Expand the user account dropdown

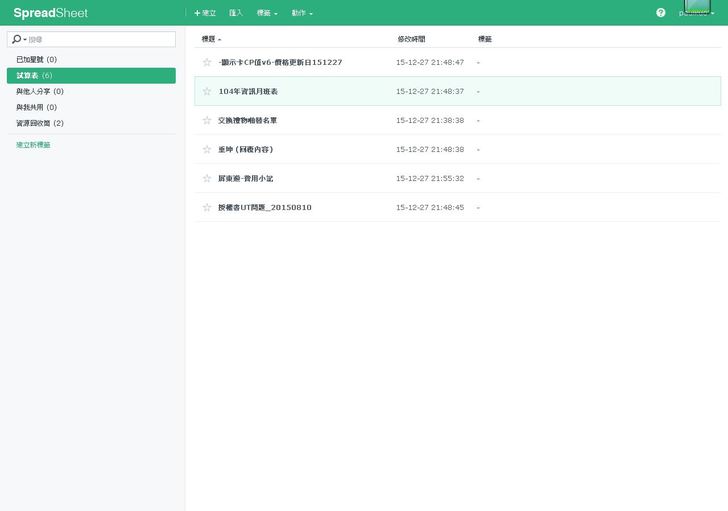pos(696,13)
